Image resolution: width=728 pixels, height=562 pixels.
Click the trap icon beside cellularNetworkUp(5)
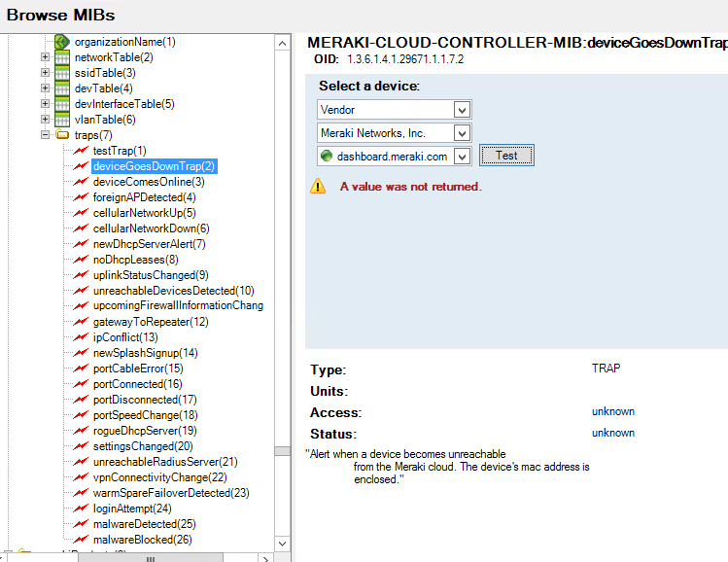point(81,213)
